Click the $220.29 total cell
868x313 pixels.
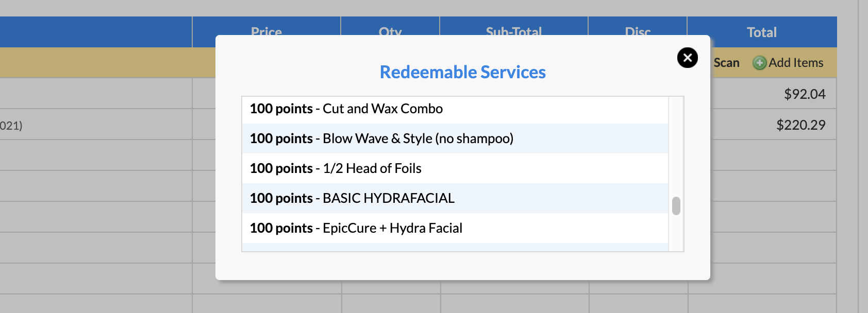tap(801, 125)
